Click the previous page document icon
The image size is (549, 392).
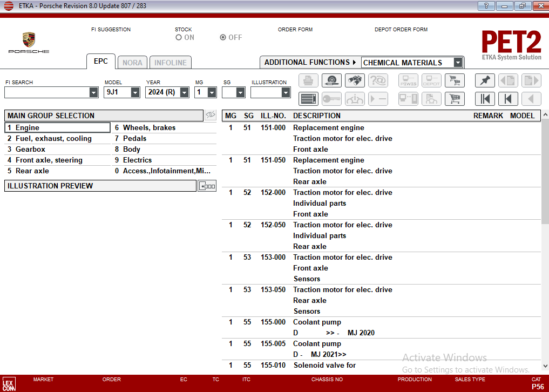pos(508,80)
